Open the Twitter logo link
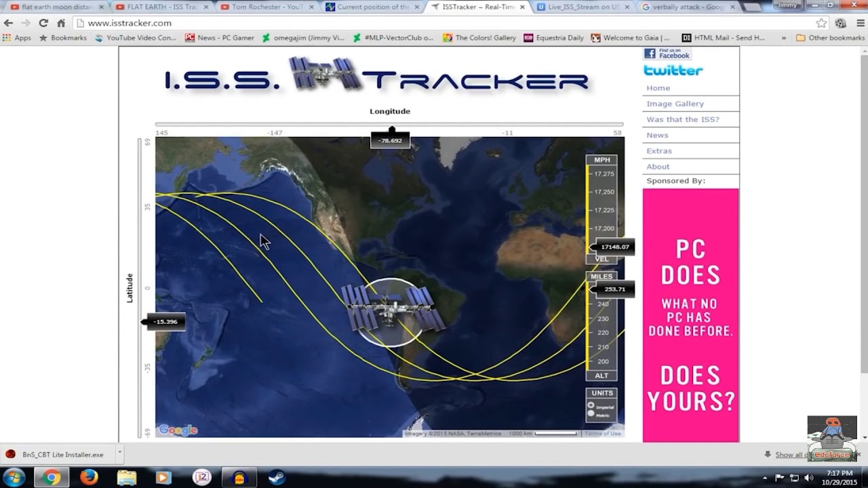The image size is (868, 488). (673, 70)
